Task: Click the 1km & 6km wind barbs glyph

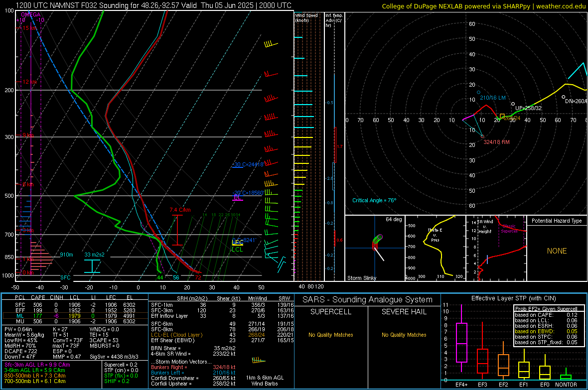Action: coord(259,361)
